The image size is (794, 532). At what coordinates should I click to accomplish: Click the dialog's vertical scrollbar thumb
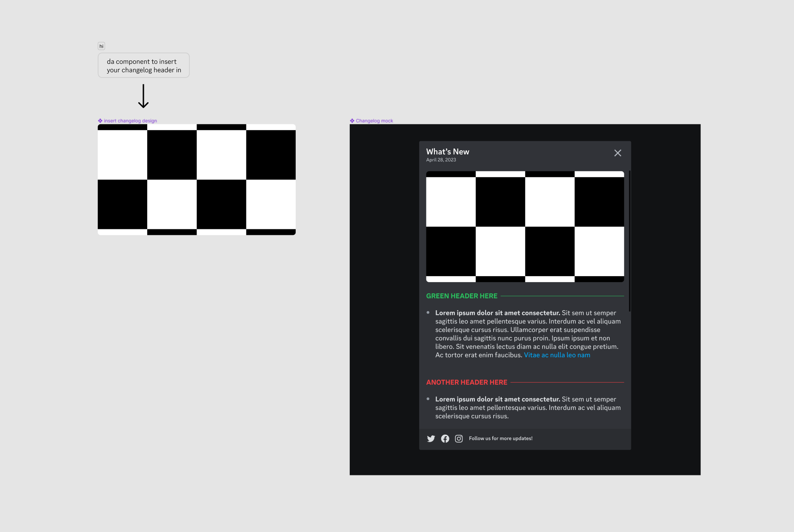coord(629,241)
